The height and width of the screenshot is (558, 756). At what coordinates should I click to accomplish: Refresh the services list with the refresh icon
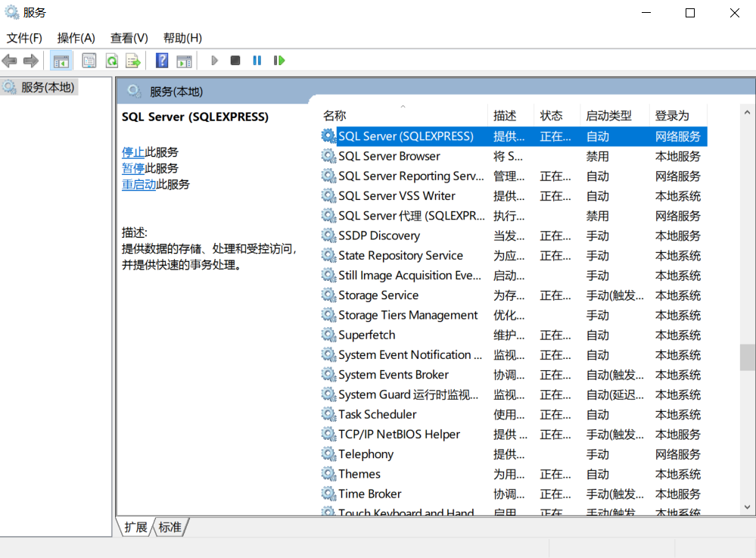coord(110,60)
